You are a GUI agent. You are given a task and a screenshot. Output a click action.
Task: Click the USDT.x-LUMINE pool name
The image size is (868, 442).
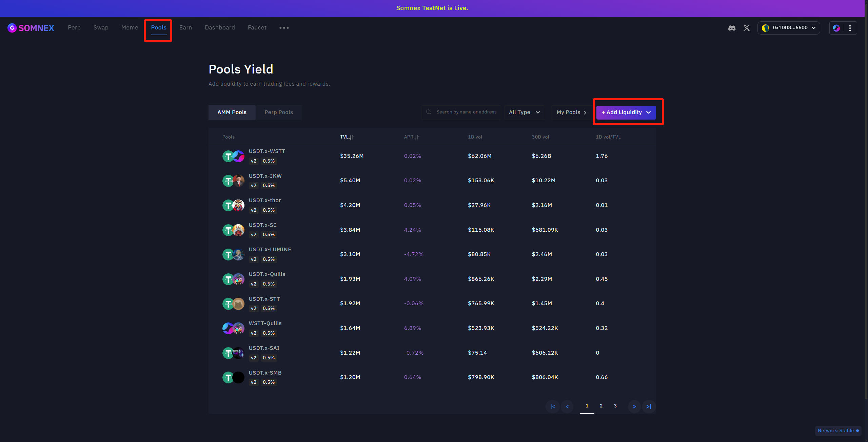pos(270,250)
